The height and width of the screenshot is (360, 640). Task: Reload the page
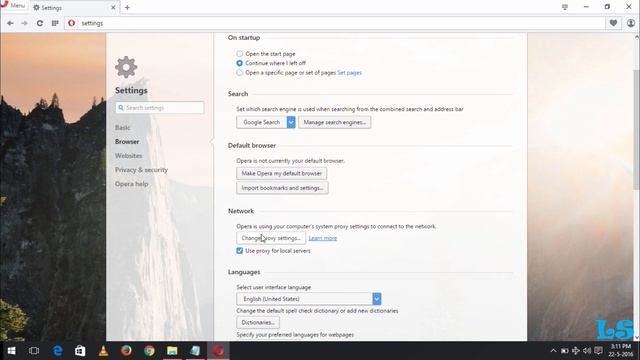point(40,23)
